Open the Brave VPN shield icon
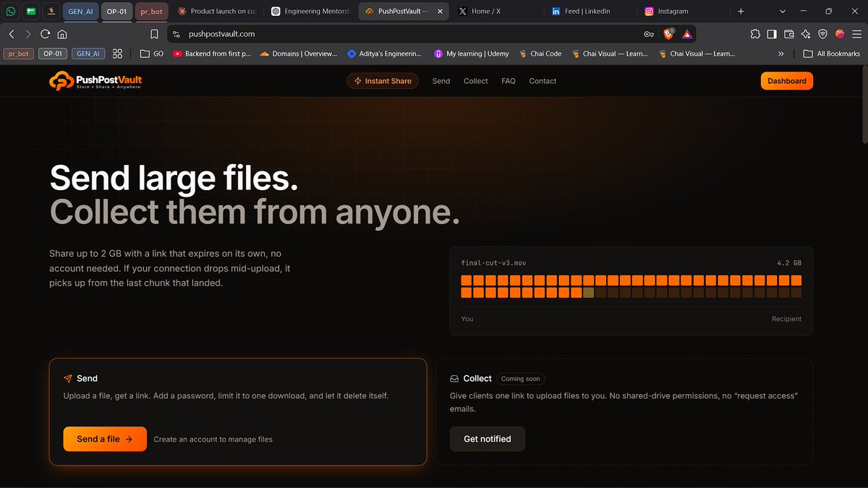The image size is (868, 488). coord(822,34)
